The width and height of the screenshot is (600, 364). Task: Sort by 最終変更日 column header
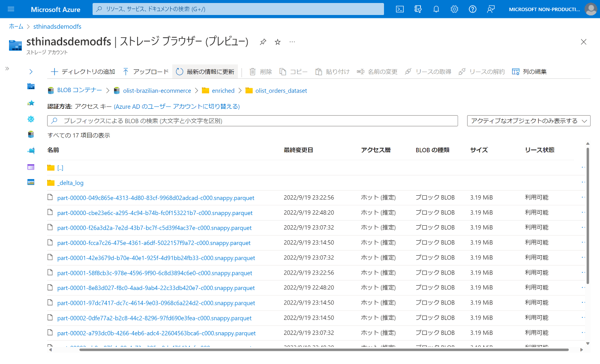click(x=298, y=150)
